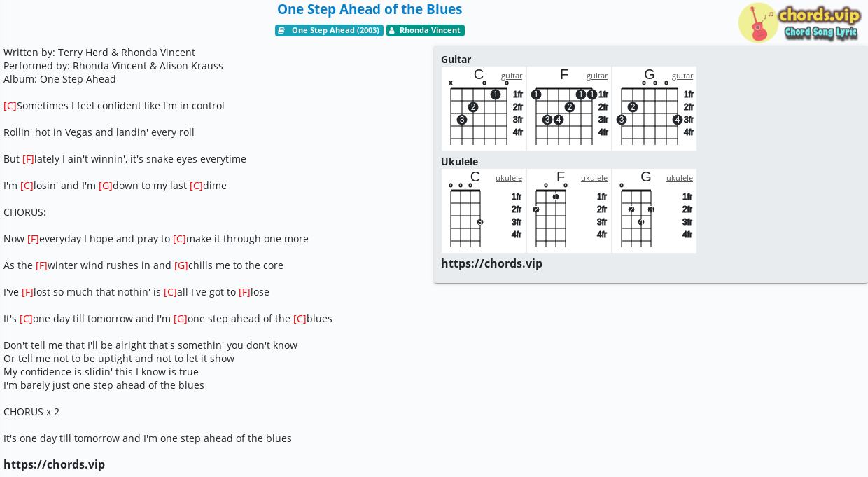The image size is (868, 477).
Task: Open the guitar link above the F chord
Action: (x=597, y=76)
